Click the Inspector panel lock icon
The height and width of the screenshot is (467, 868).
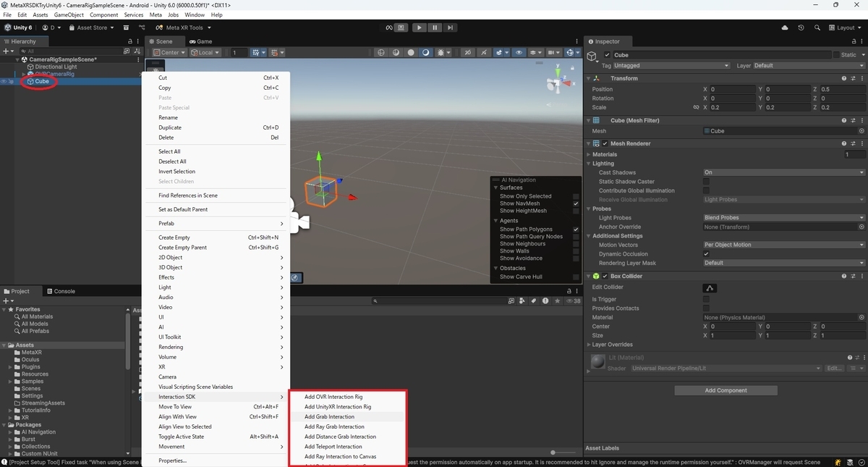(854, 41)
